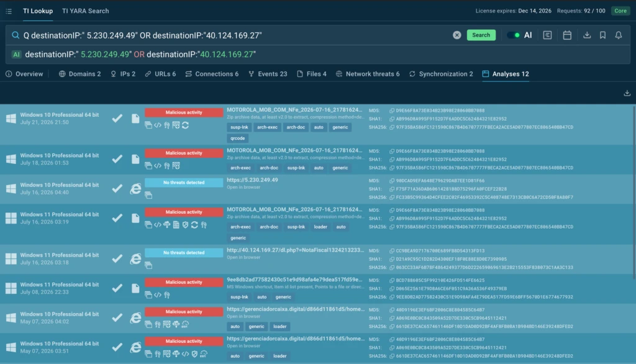Click the results list vertical scrollbar
636x364 pixels.
click(x=634, y=193)
